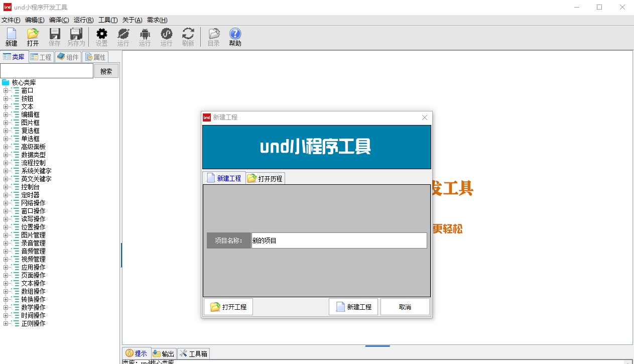Expand the 窗口 tree node
Screen dimensions: 634x364
coord(5,90)
